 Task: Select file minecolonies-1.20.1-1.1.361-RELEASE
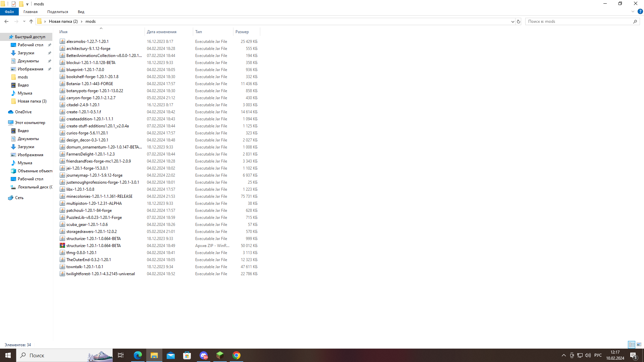coord(99,196)
